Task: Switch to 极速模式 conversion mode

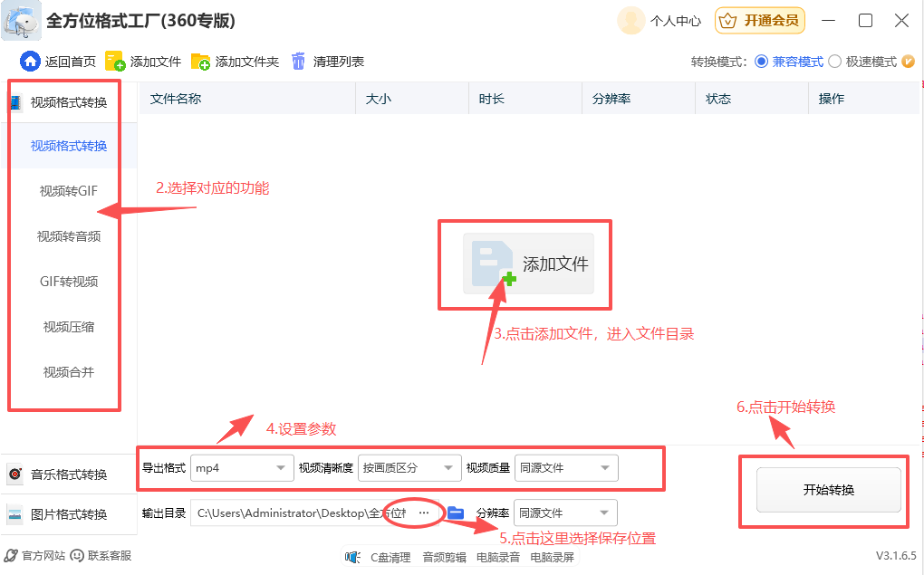Action: pos(854,62)
